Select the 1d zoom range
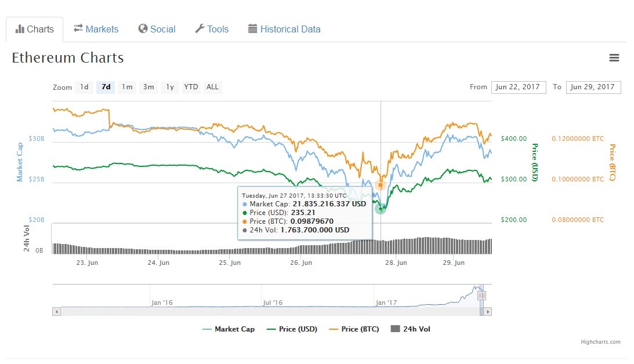The image size is (634, 364). coord(84,87)
